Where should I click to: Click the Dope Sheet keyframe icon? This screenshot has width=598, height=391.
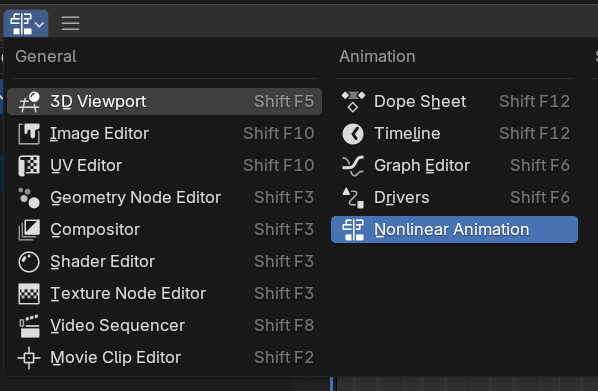353,102
